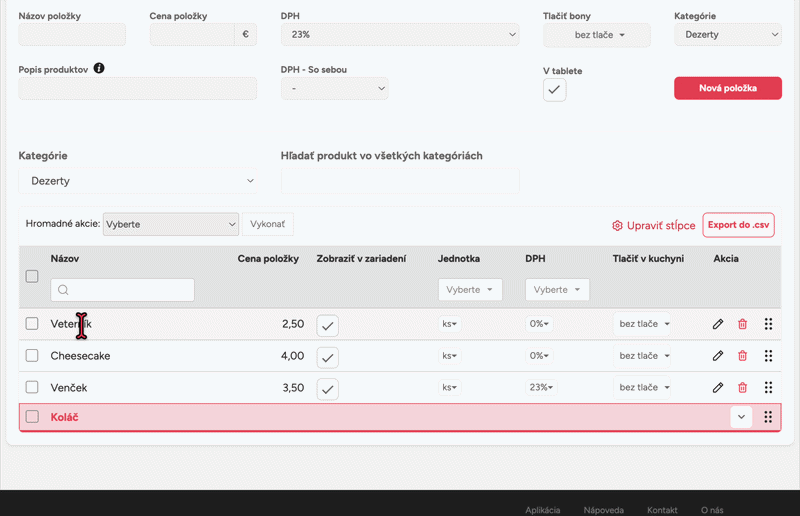The width and height of the screenshot is (800, 516).
Task: Toggle Zobraziť v zariadení for Cheesecake
Action: click(328, 357)
